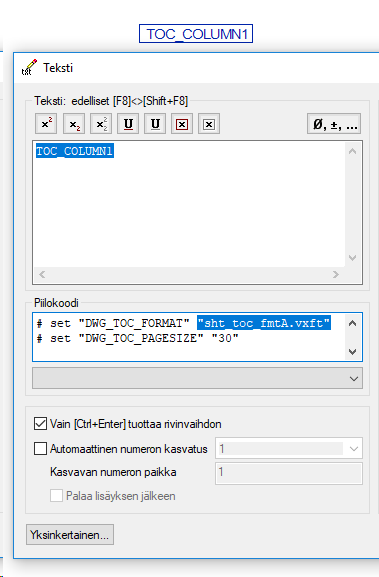Click the subscript formatting button
The height and width of the screenshot is (577, 379).
(74, 124)
